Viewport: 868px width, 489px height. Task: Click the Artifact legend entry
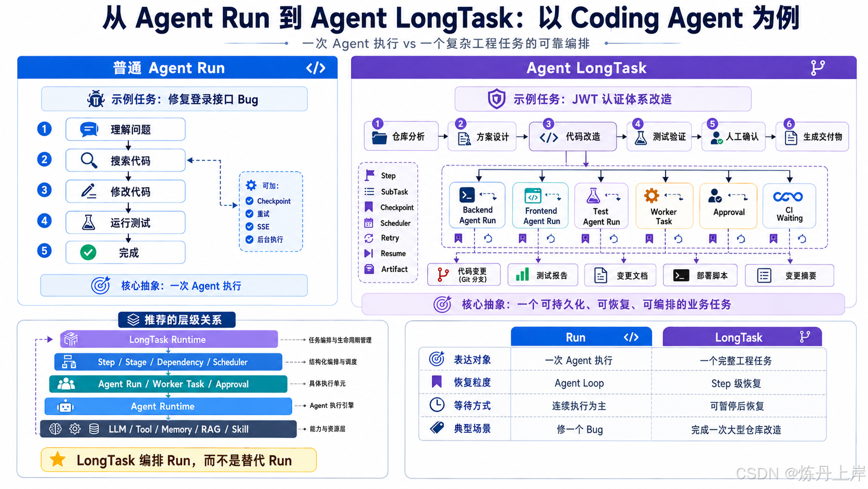386,269
